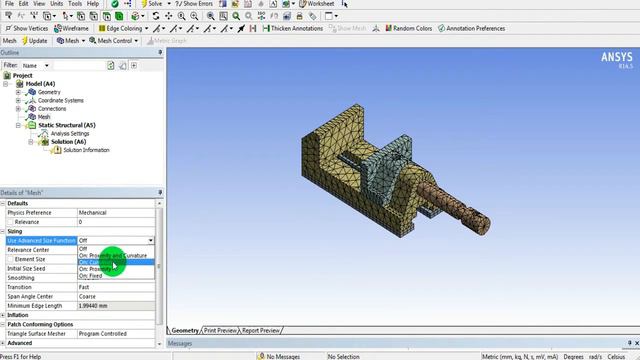Select Mesh item in Outline tree
The width and height of the screenshot is (640, 360).
(44, 117)
